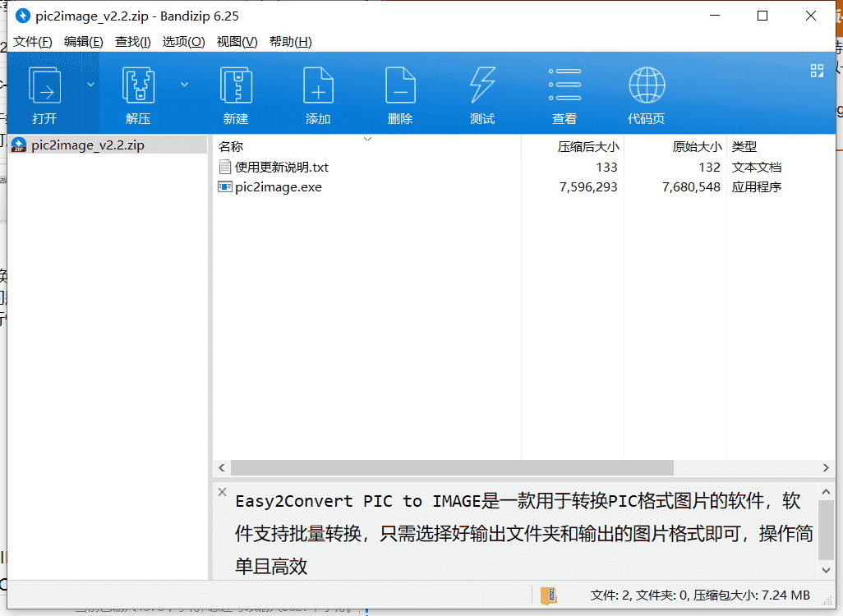Open the 帮助(H) menu
The height and width of the screenshot is (616, 843).
tap(291, 42)
